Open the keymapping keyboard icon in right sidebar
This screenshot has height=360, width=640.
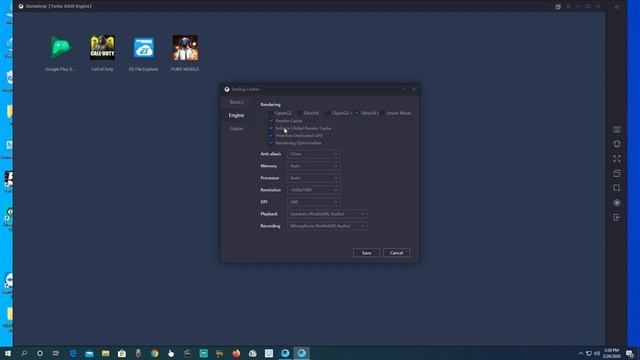click(617, 129)
